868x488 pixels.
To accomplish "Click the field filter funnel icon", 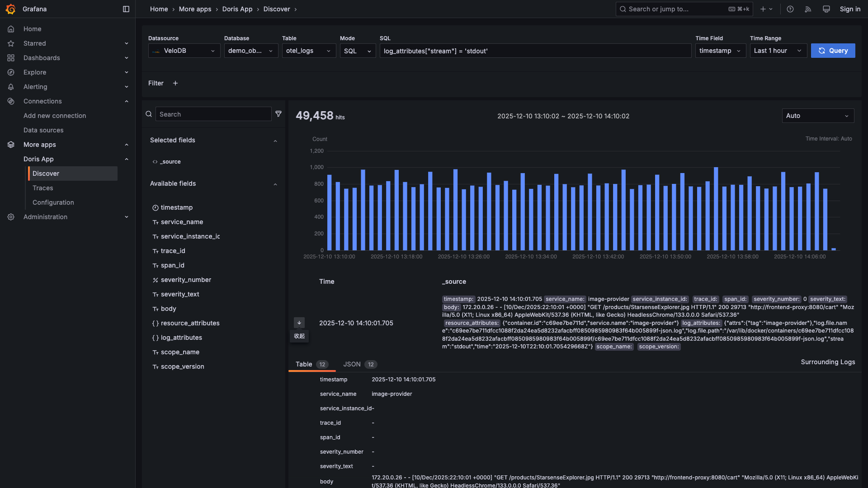I will pos(278,114).
